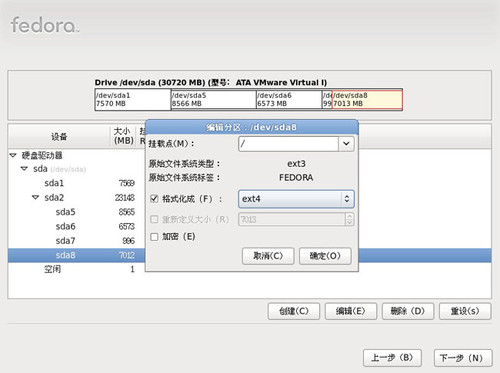
Task: Collapse the 硬盘驱动器 tree node
Action: tap(13, 155)
